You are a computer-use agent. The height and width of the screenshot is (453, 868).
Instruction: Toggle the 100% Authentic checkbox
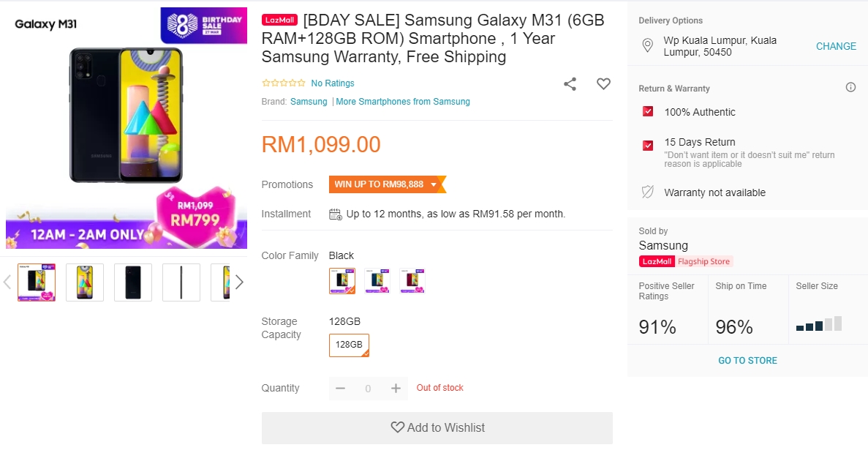(x=648, y=112)
